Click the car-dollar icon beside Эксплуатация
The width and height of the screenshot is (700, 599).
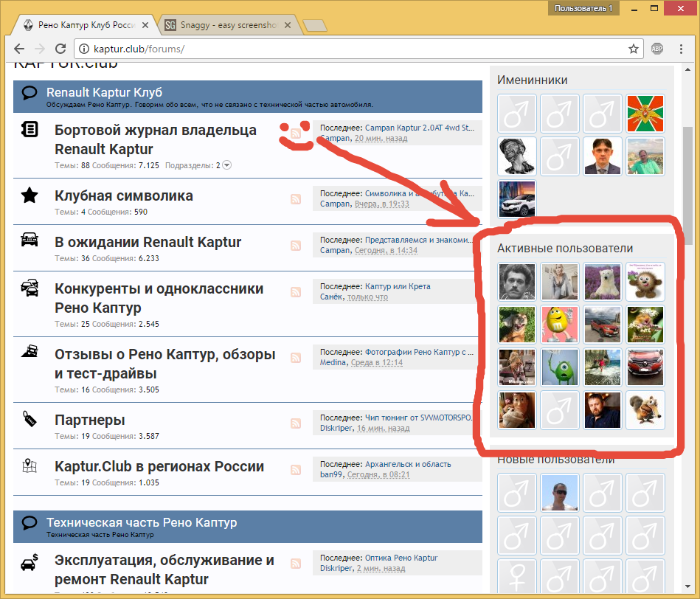coord(30,562)
